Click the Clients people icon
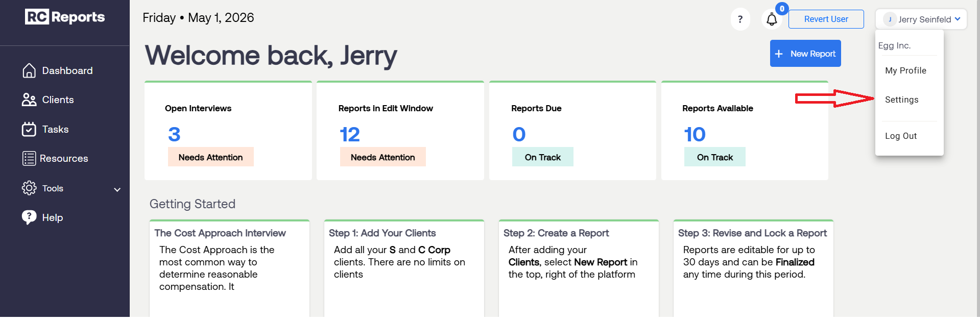This screenshot has width=980, height=321. [x=29, y=100]
